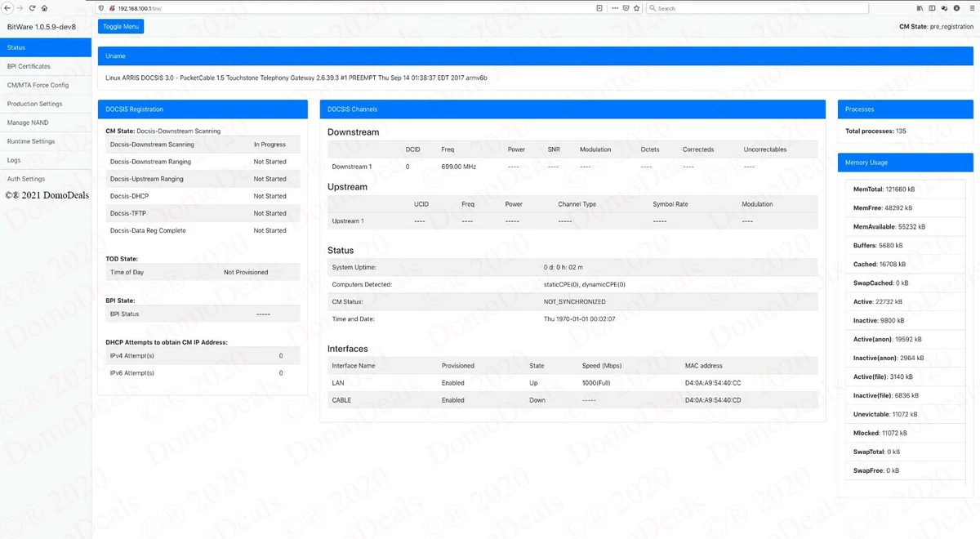Open Manage NAND from sidebar

(x=28, y=122)
